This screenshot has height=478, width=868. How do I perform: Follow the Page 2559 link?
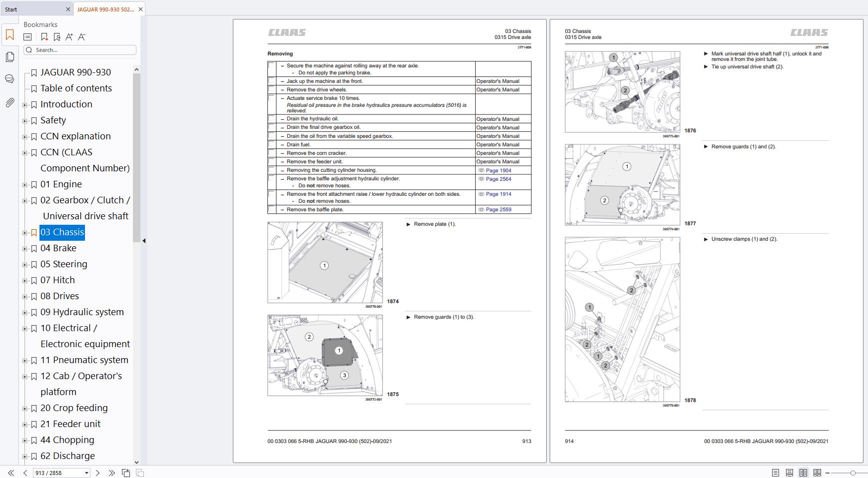(498, 209)
